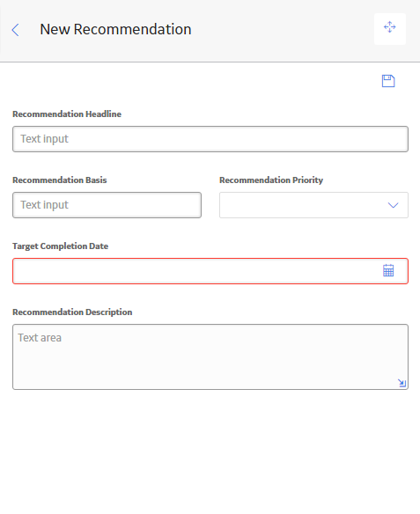Go back using the left arrow icon

16,30
